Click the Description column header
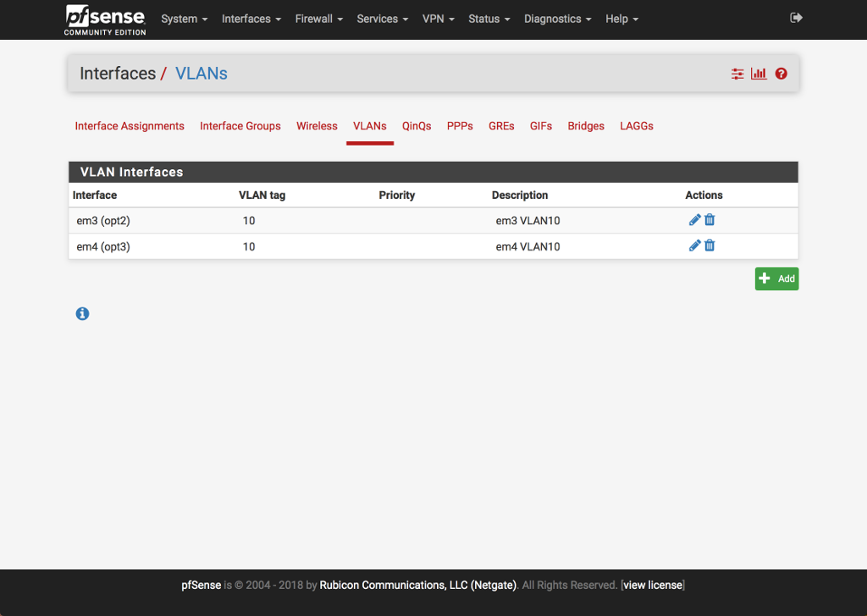Image resolution: width=867 pixels, height=616 pixels. (520, 195)
